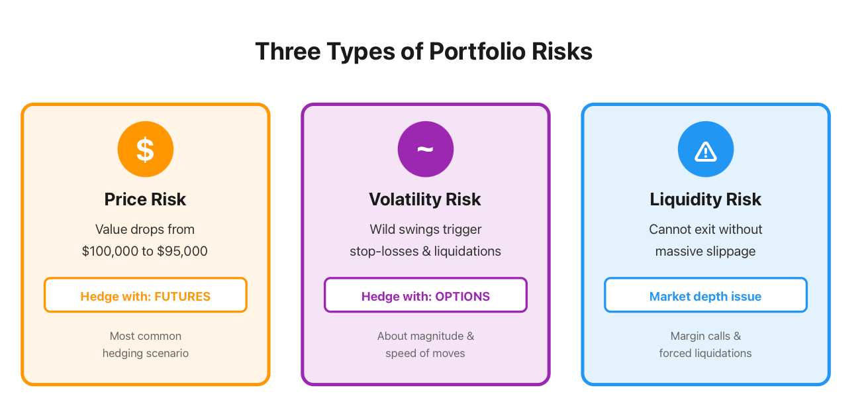The height and width of the screenshot is (412, 868).
Task: Click the Price Risk heading
Action: click(x=146, y=199)
